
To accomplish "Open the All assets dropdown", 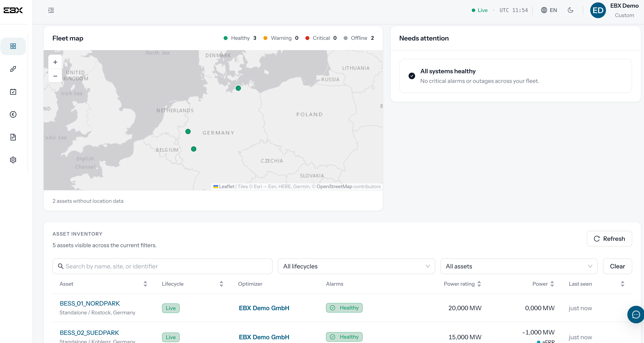I will pos(519,266).
